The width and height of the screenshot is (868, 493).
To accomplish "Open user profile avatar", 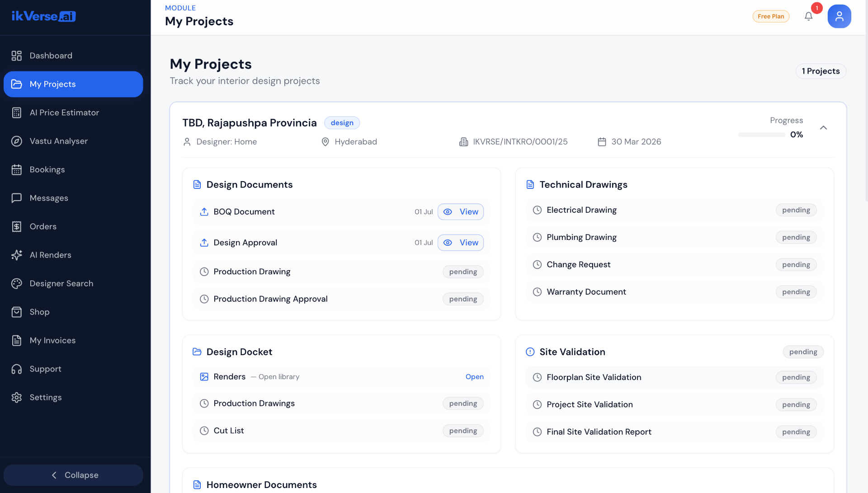I will click(839, 16).
